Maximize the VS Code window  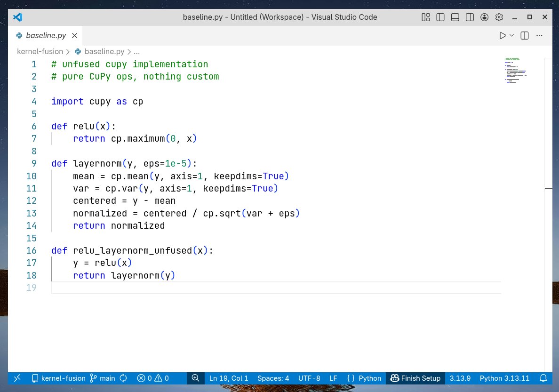click(530, 17)
